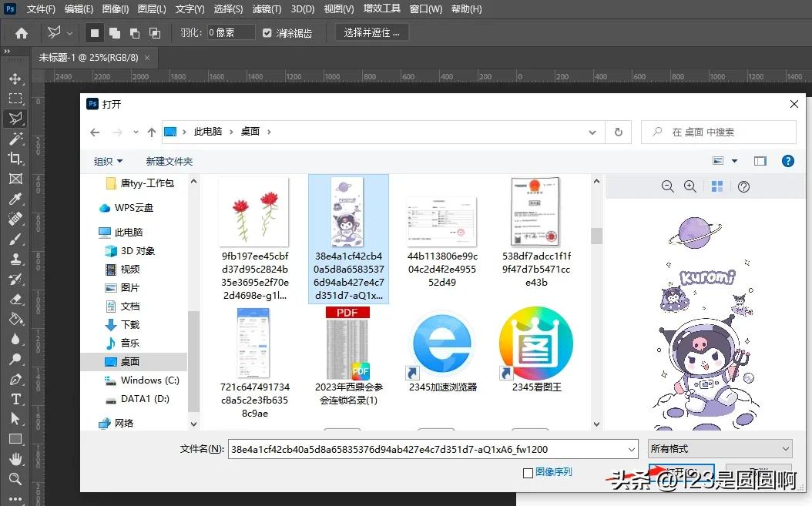Screen dimensions: 812x506
Task: Select the Magic Wand tool
Action: [x=15, y=139]
